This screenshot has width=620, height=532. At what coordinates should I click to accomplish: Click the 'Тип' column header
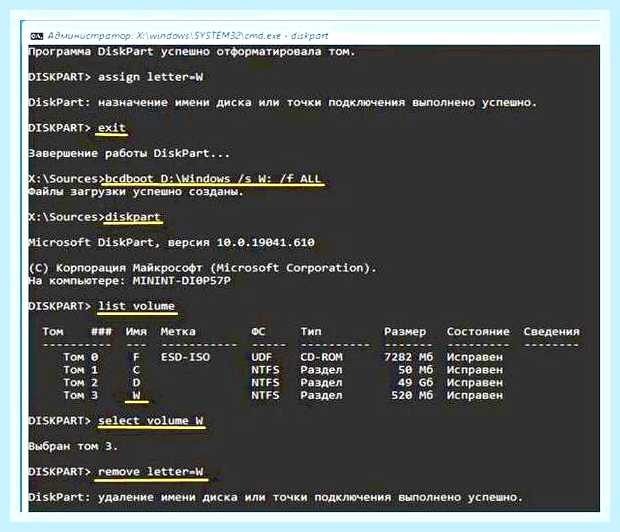(311, 331)
